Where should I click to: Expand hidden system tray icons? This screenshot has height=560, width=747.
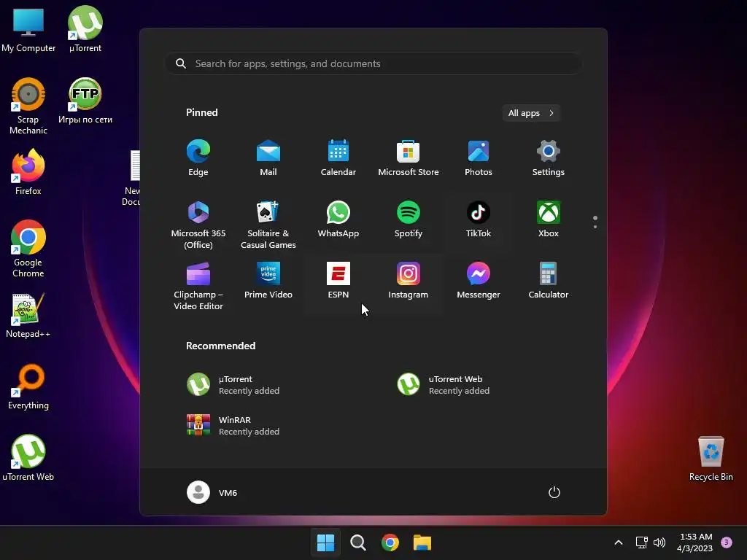(619, 542)
